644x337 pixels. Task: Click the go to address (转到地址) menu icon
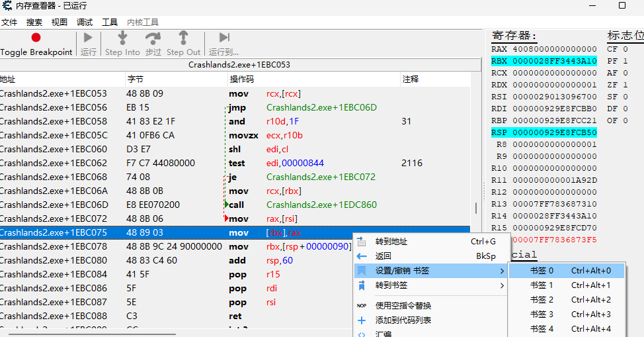[362, 242]
